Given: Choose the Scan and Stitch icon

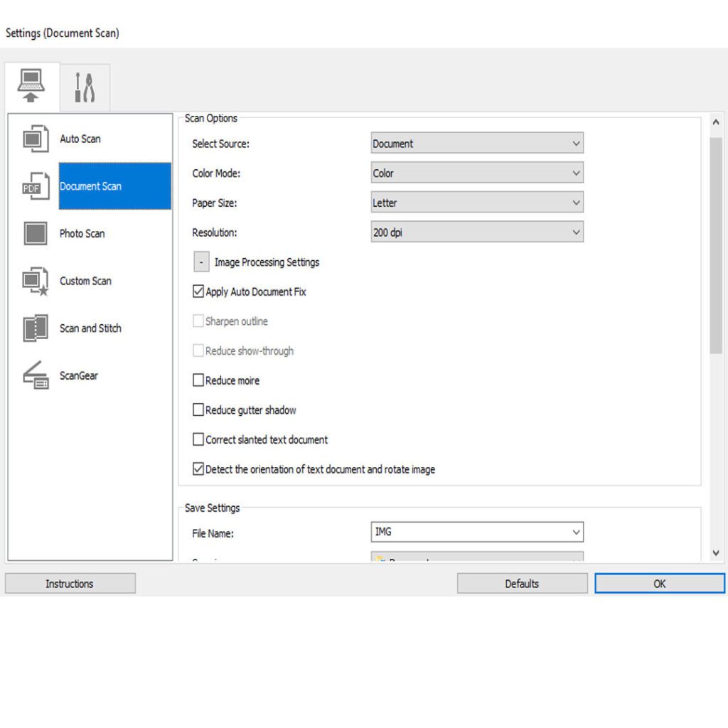Looking at the screenshot, I should tap(36, 328).
